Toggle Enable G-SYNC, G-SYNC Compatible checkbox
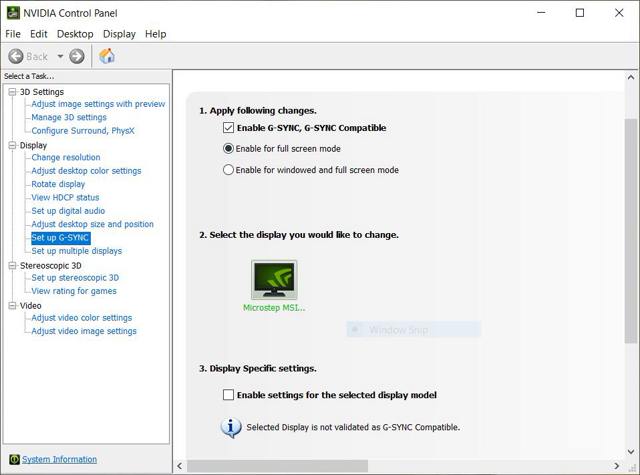 click(228, 128)
